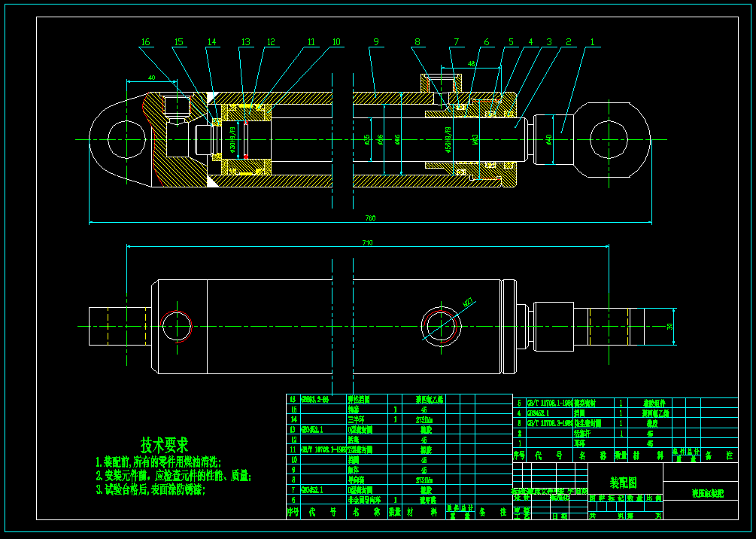Select the 48 dimension text near the port
The height and width of the screenshot is (539, 756).
click(471, 64)
